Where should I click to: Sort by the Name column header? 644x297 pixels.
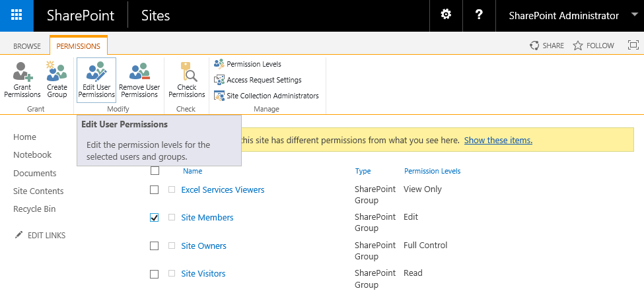coord(193,171)
